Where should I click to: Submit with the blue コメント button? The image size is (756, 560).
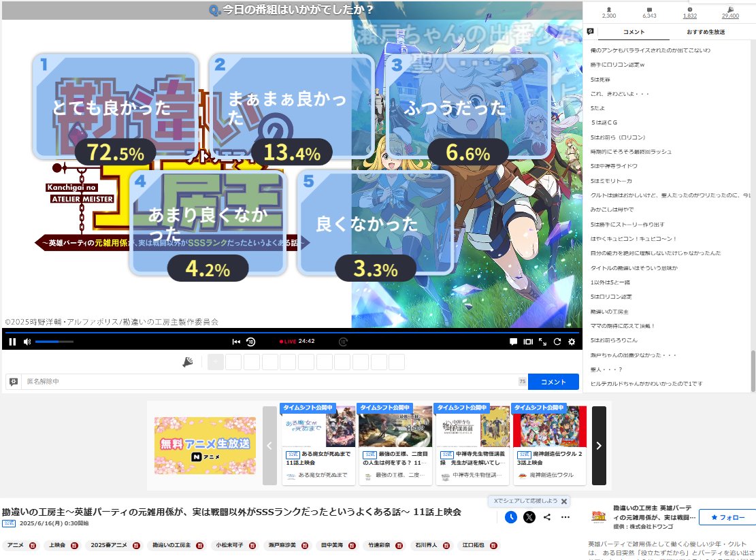pos(553,382)
